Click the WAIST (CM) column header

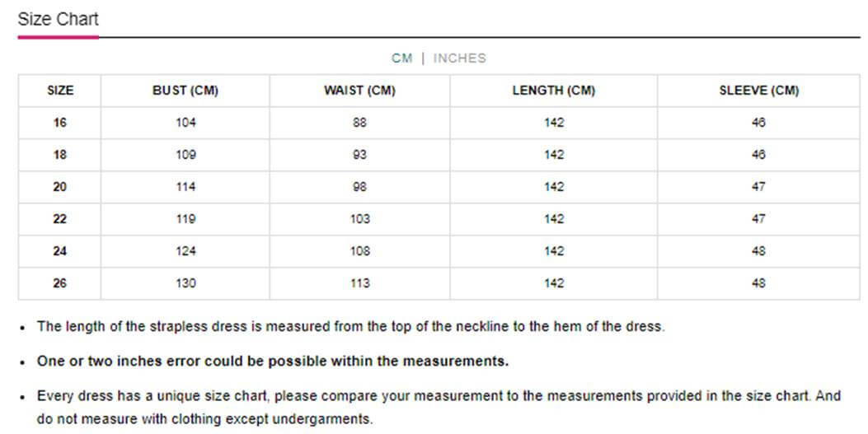[x=359, y=91]
